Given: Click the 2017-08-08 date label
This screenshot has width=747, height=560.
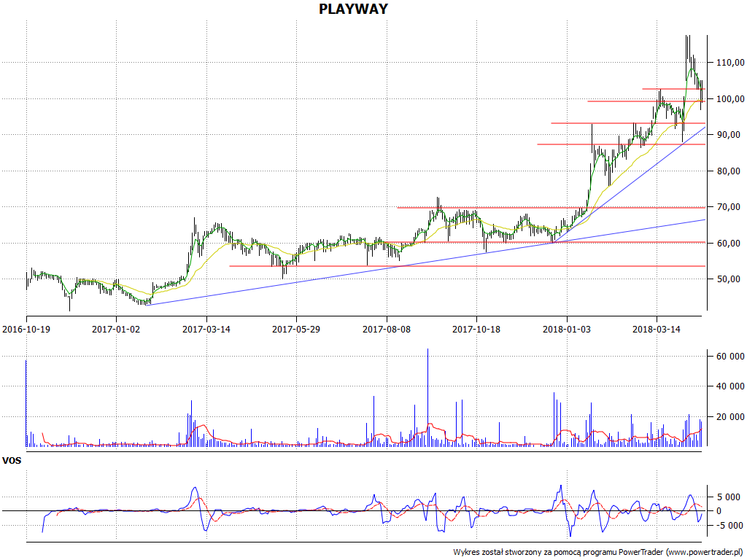Looking at the screenshot, I should click(x=387, y=329).
